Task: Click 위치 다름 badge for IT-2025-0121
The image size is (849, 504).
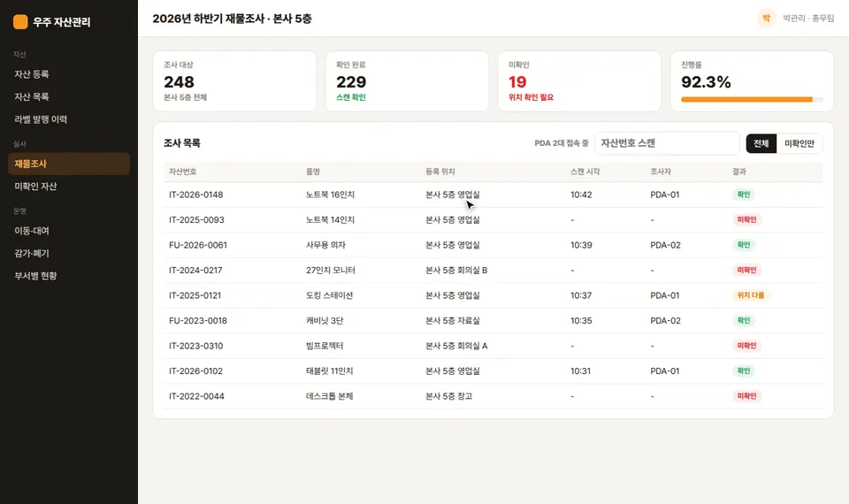Action: coord(751,295)
